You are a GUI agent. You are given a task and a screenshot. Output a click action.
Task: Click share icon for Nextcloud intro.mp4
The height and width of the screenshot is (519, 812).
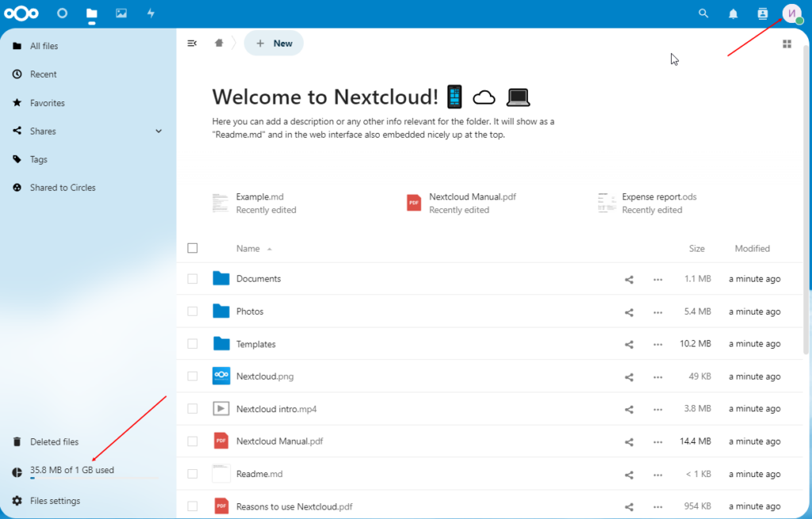pos(629,410)
